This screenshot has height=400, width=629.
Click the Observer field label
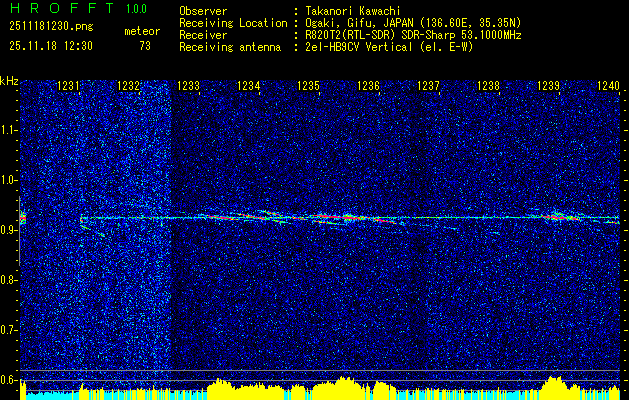203,11
